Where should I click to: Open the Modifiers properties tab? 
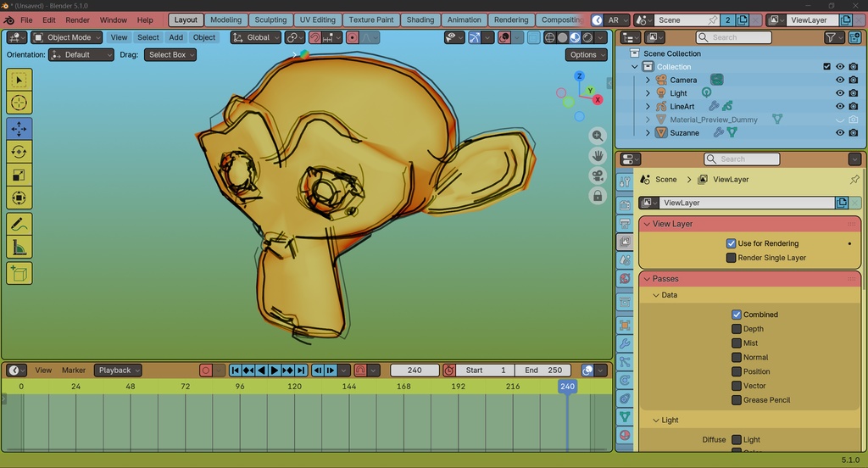pos(625,343)
